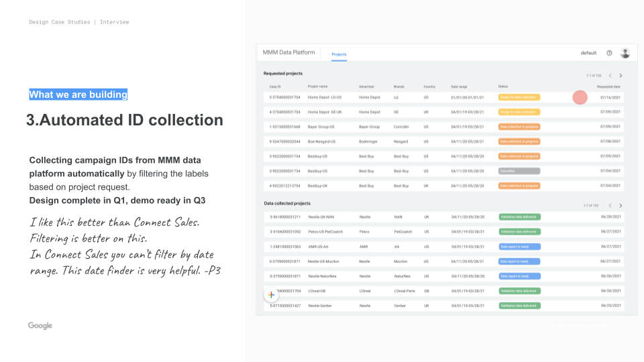Screen dimensions: 644x362
Task: Open the Petco-US-PetCoatch project row
Action: coord(443,232)
